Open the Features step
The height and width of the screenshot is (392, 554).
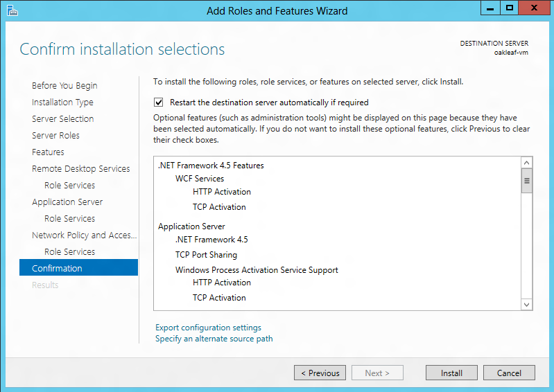point(48,152)
